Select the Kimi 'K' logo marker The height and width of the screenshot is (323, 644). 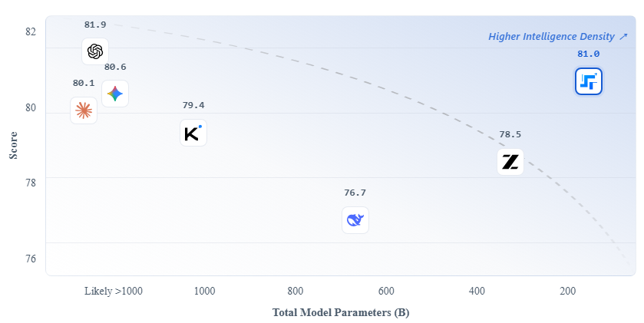193,133
